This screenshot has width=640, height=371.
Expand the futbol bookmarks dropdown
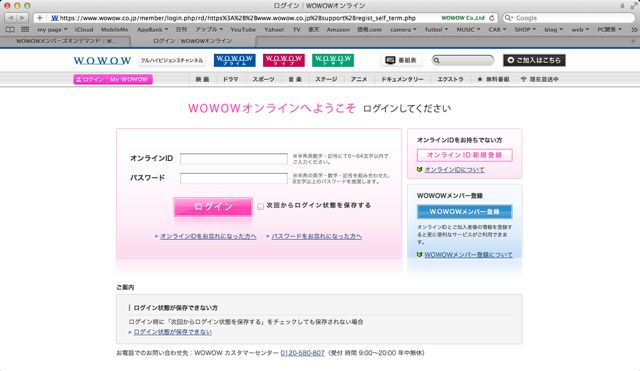pos(436,29)
